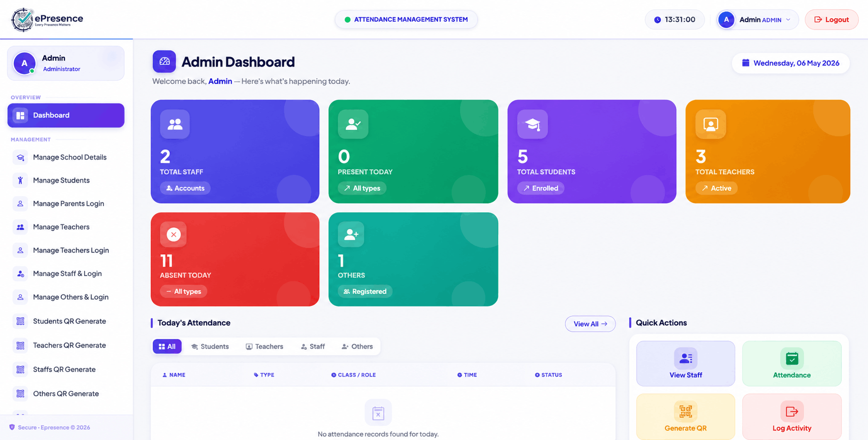Select the Teachers attendance tab
Image resolution: width=868 pixels, height=440 pixels.
(x=265, y=346)
